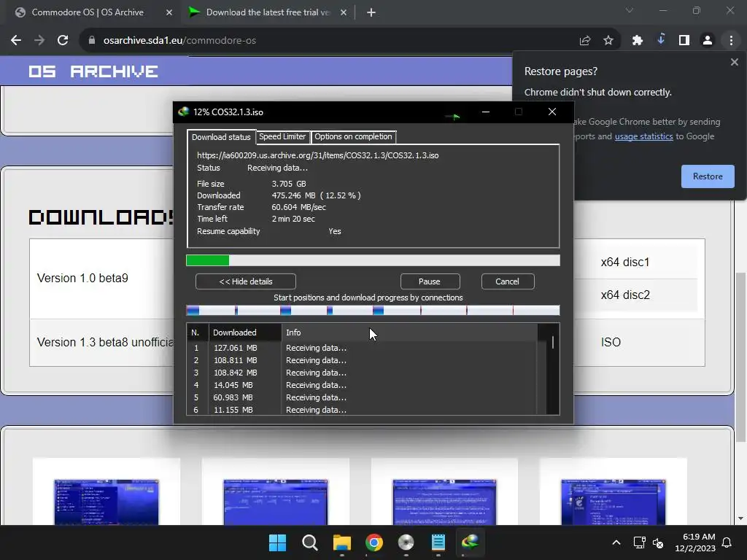Click the x64 disc2 download link
The height and width of the screenshot is (560, 747).
(x=625, y=295)
